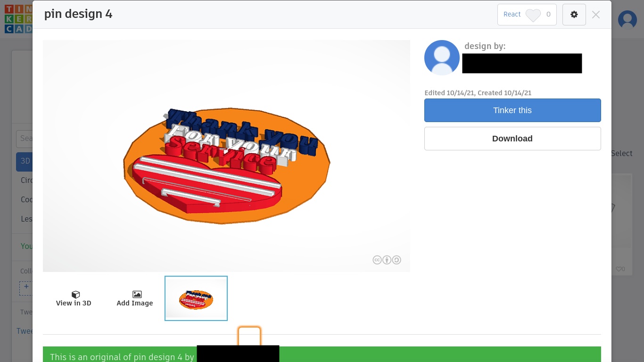Click the React button
Screen dimensions: 644x362
pyautogui.click(x=527, y=15)
